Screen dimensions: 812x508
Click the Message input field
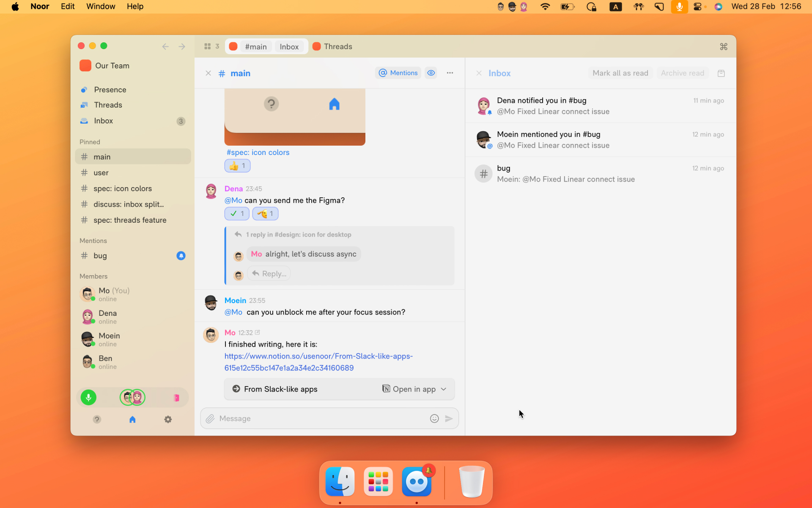pyautogui.click(x=321, y=419)
